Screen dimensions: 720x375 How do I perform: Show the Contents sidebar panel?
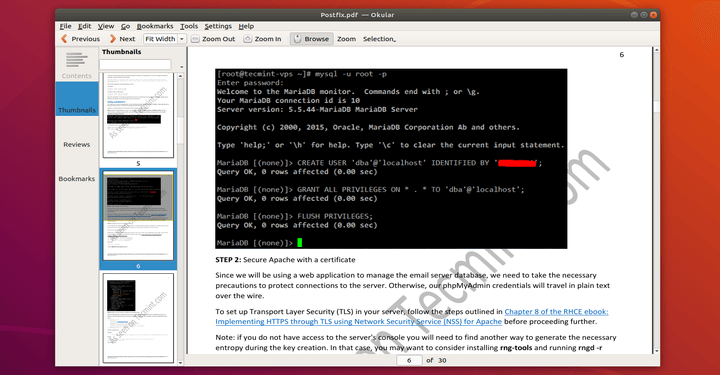click(x=77, y=65)
